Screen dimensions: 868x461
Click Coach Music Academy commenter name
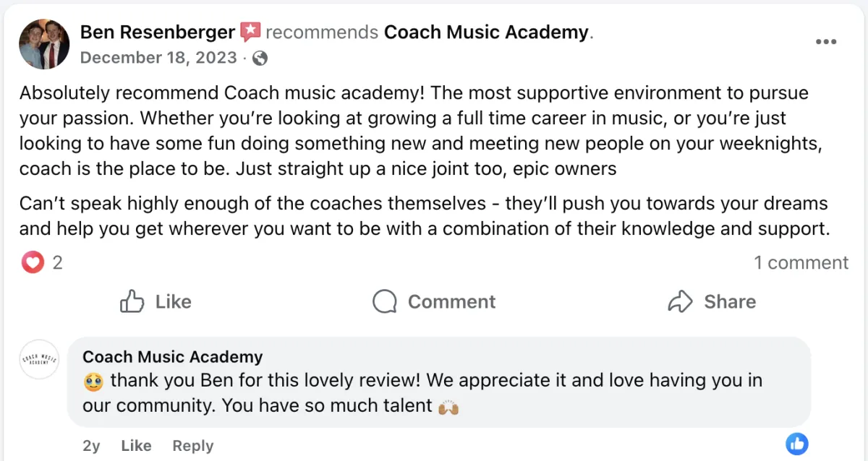click(x=172, y=356)
